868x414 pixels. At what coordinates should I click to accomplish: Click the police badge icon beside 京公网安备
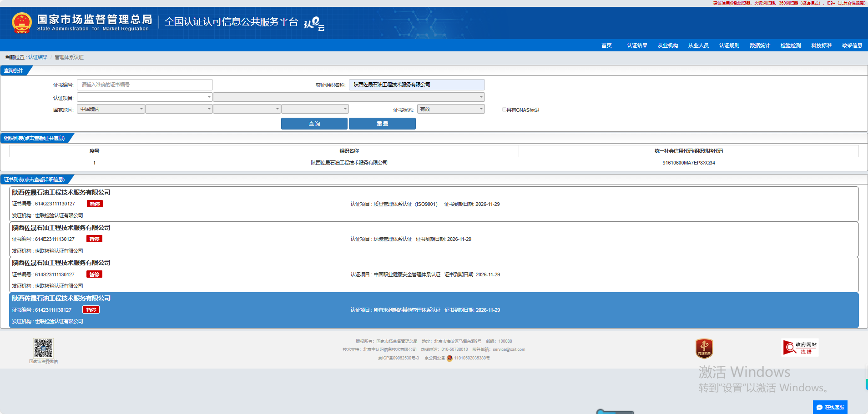[449, 358]
